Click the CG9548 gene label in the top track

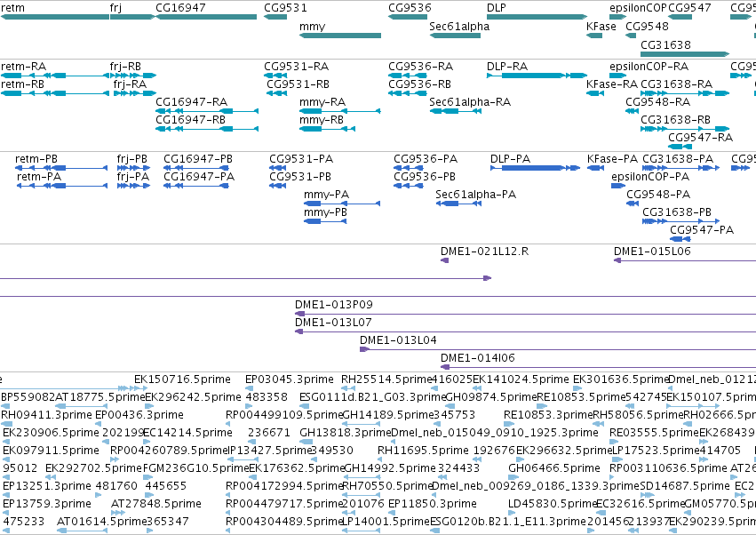[647, 26]
